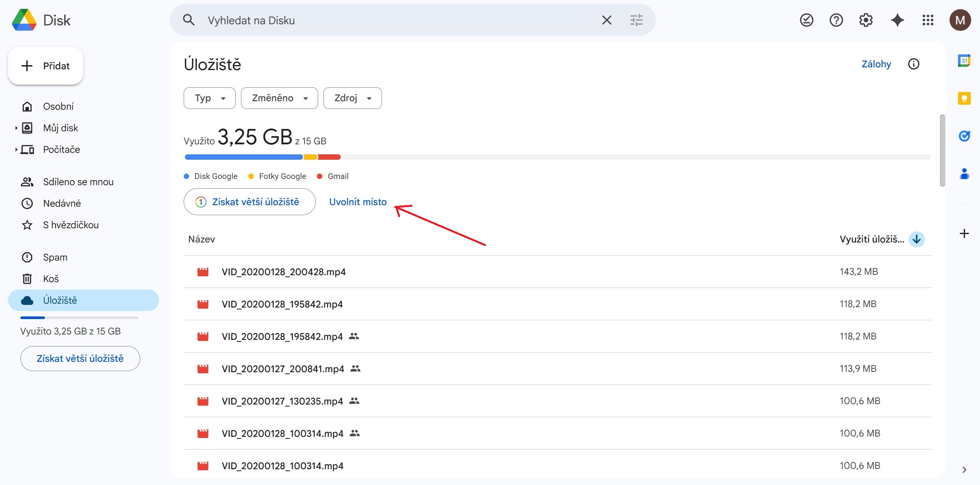
Task: Open Google Keep side panel icon
Action: tap(964, 98)
